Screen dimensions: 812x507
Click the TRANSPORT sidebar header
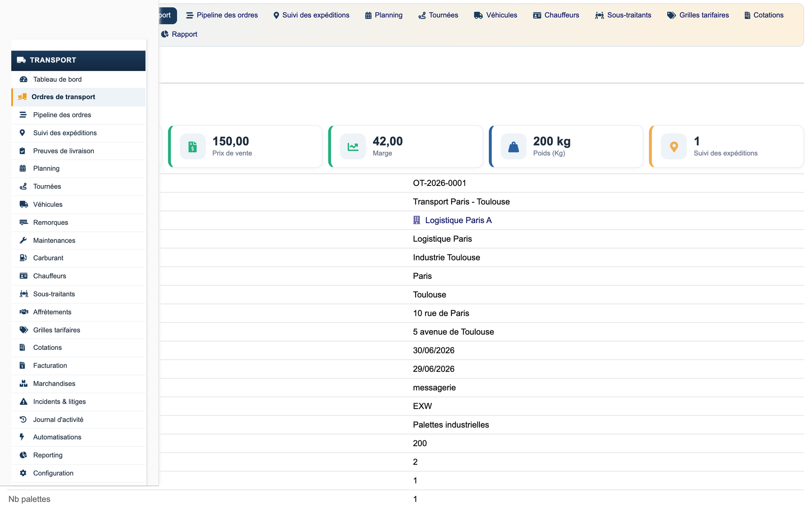point(78,60)
